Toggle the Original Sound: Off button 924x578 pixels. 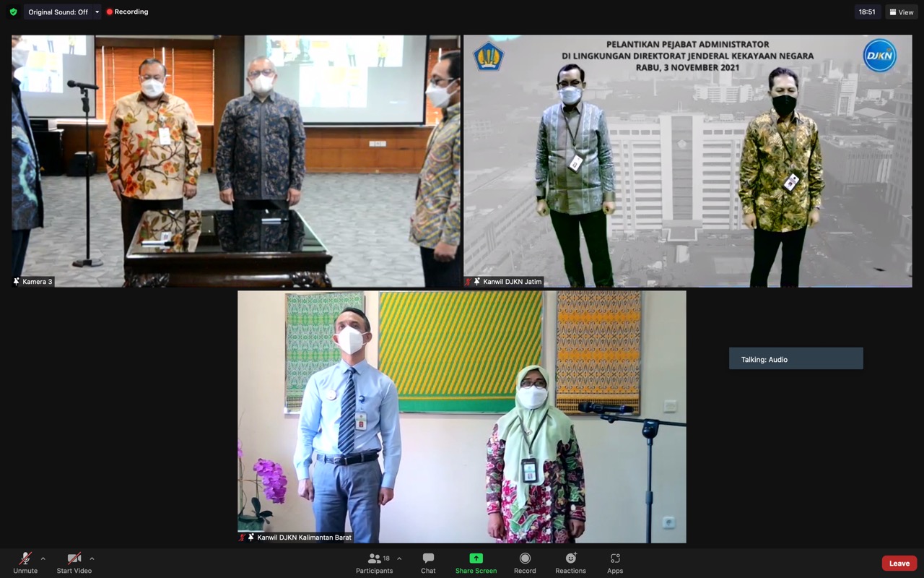click(x=58, y=12)
